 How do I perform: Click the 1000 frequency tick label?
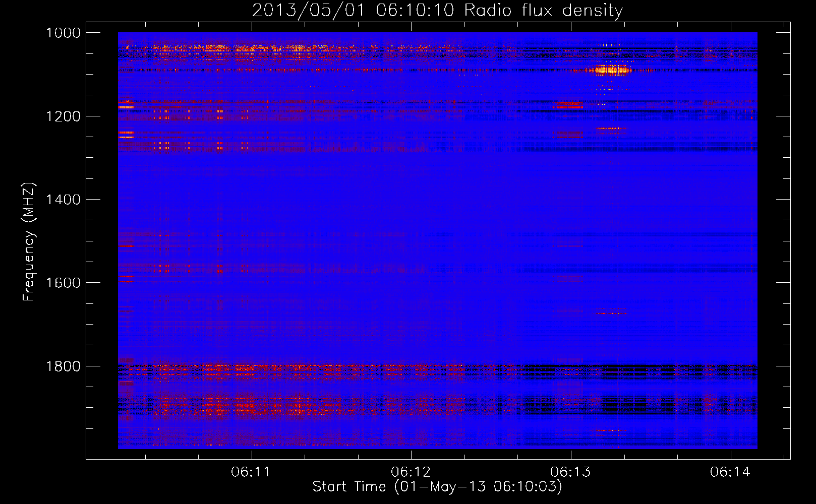coord(63,33)
